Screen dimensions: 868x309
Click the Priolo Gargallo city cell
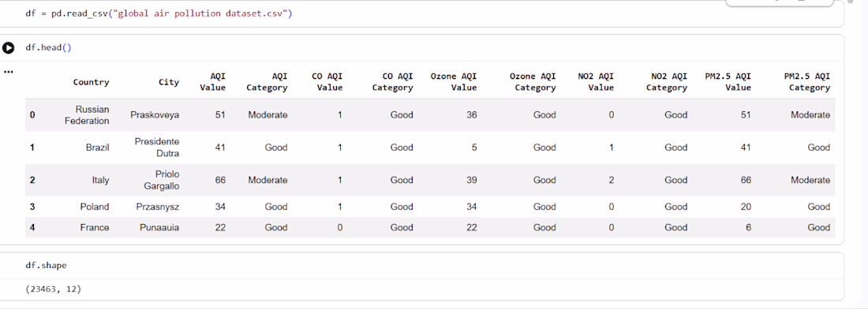tap(162, 181)
